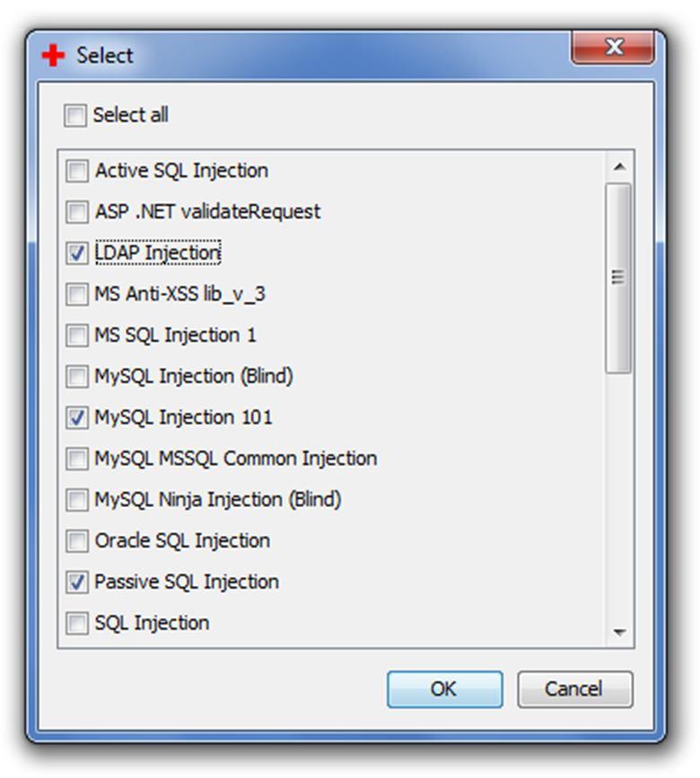700x778 pixels.
Task: Close the Select dialog with the X button
Action: (613, 48)
